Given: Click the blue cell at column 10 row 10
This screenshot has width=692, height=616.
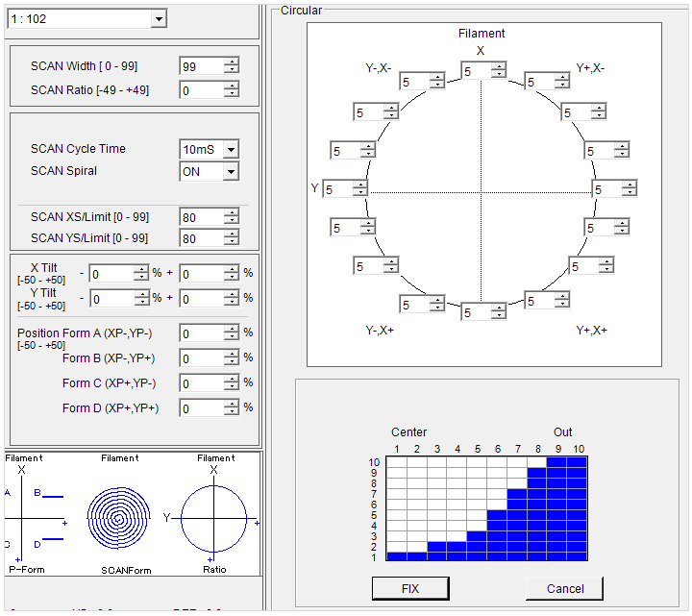Looking at the screenshot, I should pos(577,462).
